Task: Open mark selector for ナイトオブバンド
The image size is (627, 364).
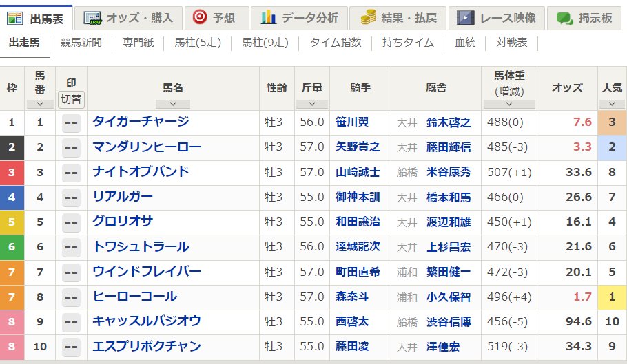Action: click(71, 173)
